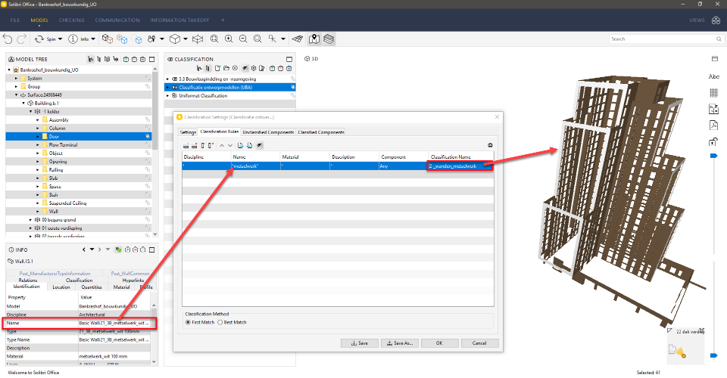Screen dimensions: 727x378
Task: Maximize the Classification panel
Action: [289, 59]
